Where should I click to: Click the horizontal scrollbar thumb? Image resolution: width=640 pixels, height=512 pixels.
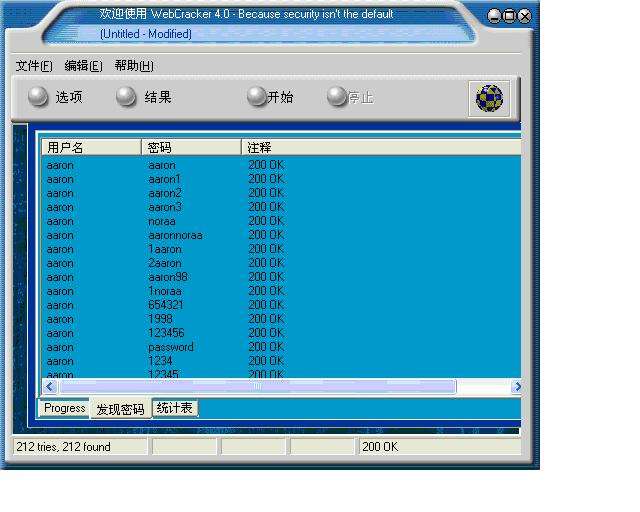point(258,386)
